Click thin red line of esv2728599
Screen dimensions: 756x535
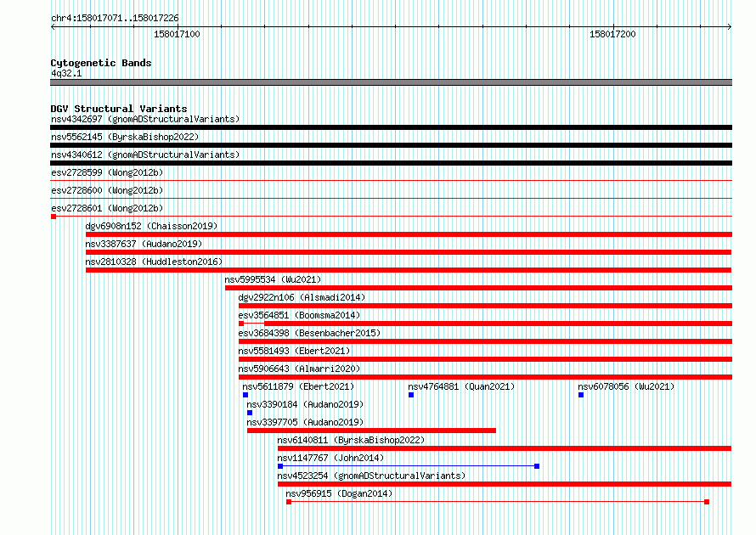[x=391, y=181]
